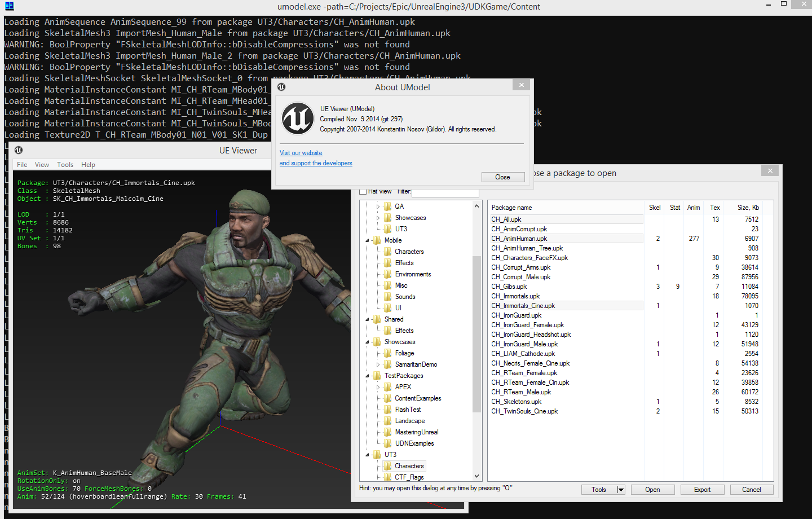This screenshot has width=812, height=519.
Task: Expand the APEX tree node
Action: click(x=378, y=387)
